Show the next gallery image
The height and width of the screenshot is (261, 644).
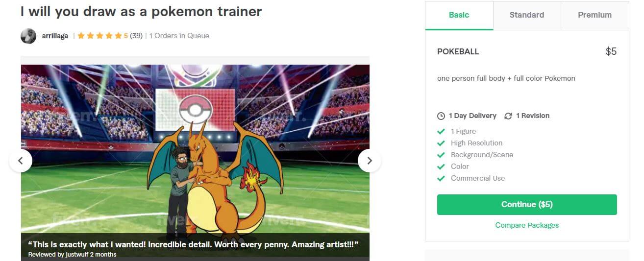370,161
